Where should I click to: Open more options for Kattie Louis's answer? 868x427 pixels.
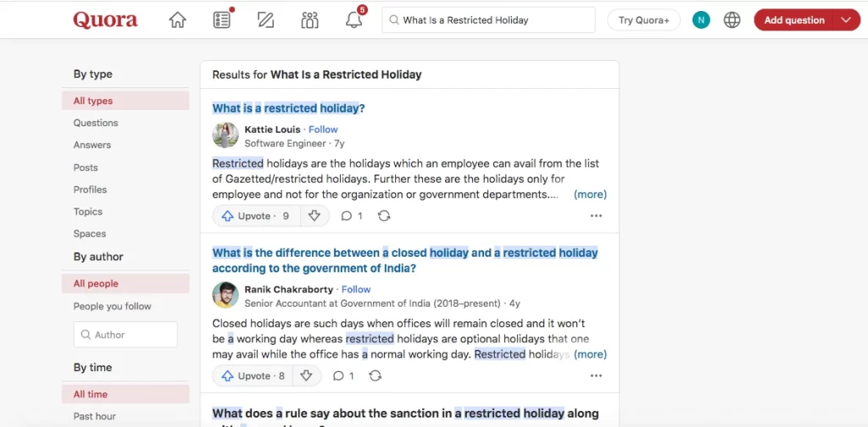point(596,216)
